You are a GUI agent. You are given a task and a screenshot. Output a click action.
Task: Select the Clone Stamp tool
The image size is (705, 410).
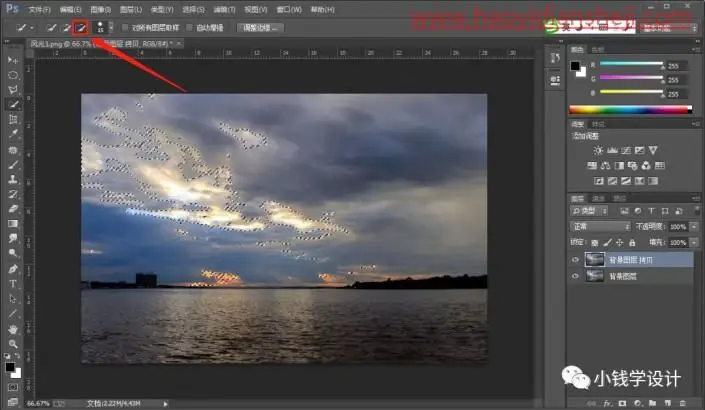coord(13,179)
